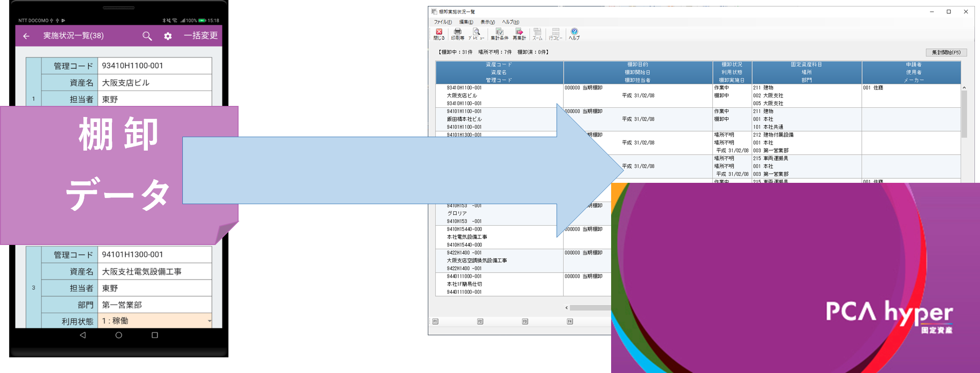Click the F4 function key button
The image size is (980, 373).
(570, 321)
